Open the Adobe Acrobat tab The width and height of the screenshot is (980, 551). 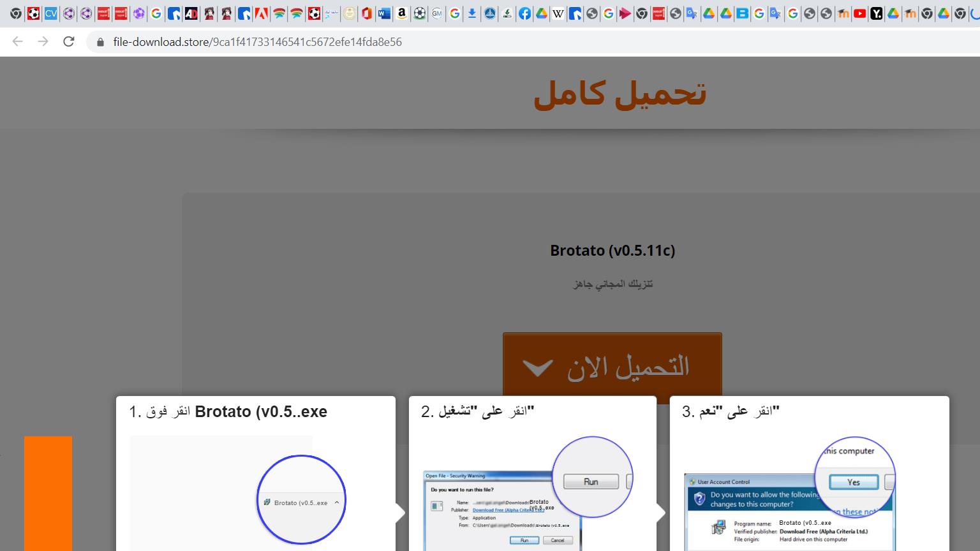tap(261, 13)
